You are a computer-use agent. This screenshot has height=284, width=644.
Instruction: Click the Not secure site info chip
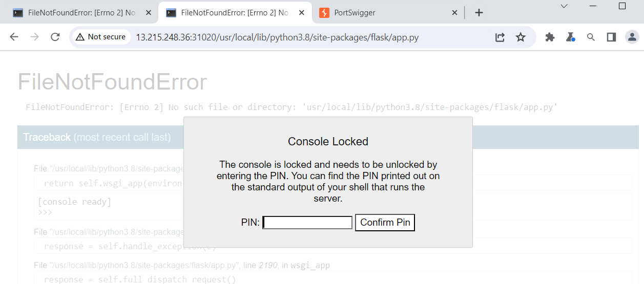tap(100, 37)
